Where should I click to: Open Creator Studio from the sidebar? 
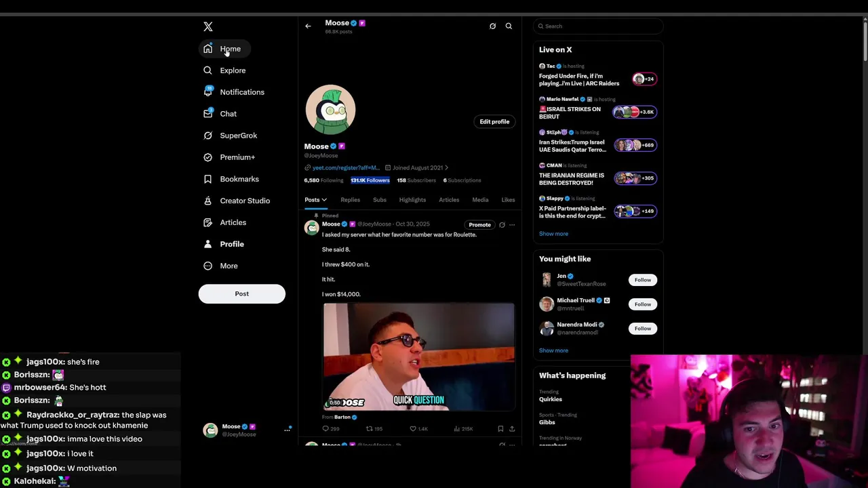237,201
